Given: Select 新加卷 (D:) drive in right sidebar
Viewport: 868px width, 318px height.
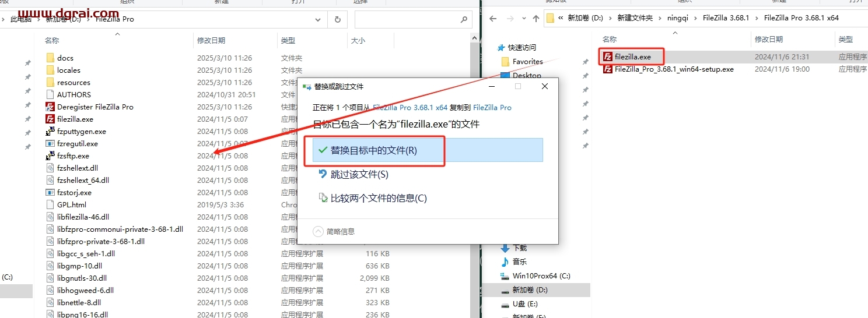Looking at the screenshot, I should pyautogui.click(x=530, y=290).
